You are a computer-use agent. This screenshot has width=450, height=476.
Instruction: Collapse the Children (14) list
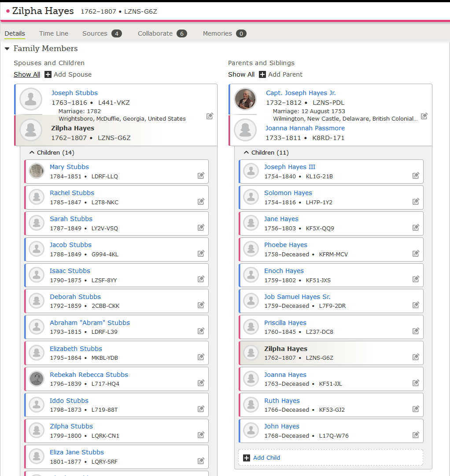pyautogui.click(x=32, y=152)
